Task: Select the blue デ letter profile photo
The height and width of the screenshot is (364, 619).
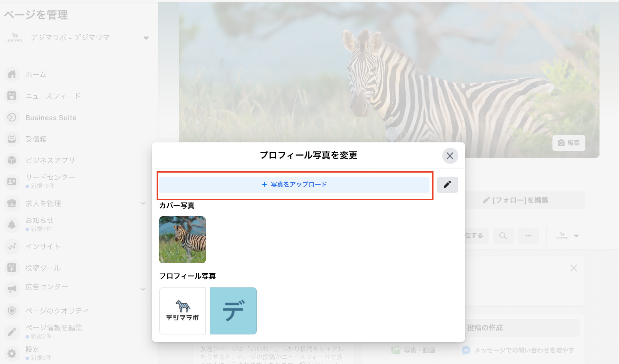Action: (233, 311)
